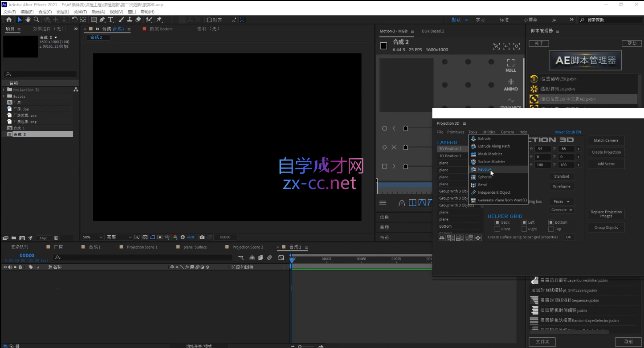Viewport: 644px width, 348px height.
Task: Check the Top helper grid checkbox
Action: tap(551, 229)
